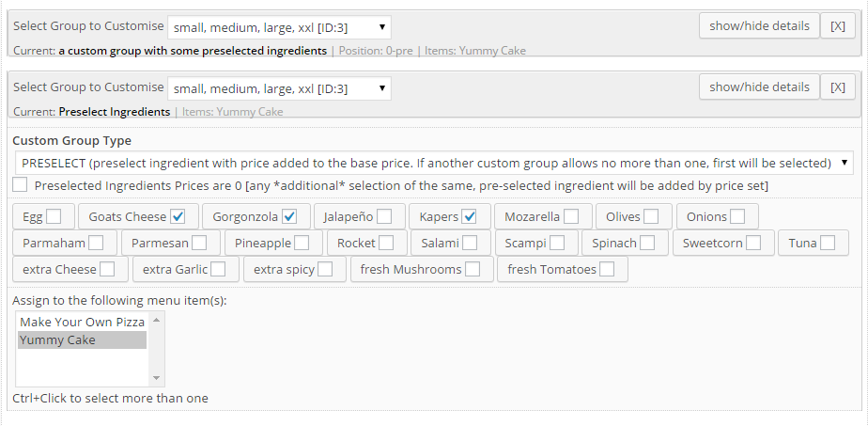The width and height of the screenshot is (868, 426).
Task: Click the first show/hide details button
Action: click(759, 26)
